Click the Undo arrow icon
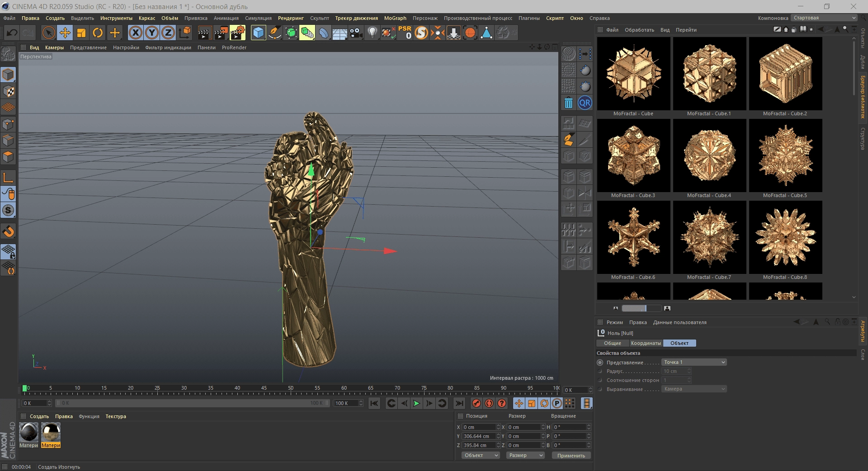The height and width of the screenshot is (471, 868). 12,33
